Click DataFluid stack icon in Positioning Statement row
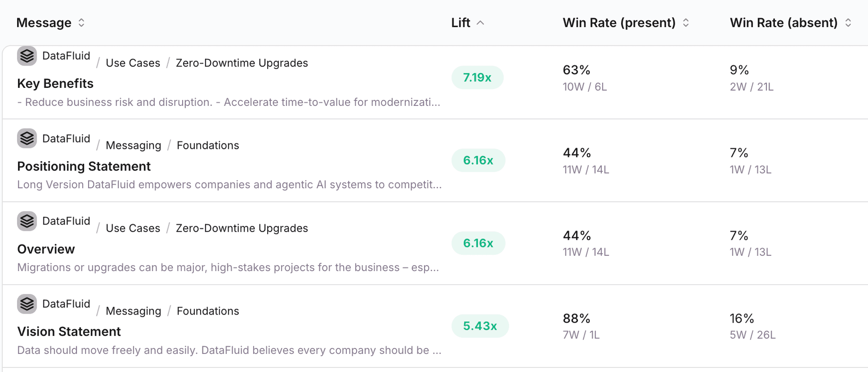This screenshot has height=372, width=868. pos(27,138)
